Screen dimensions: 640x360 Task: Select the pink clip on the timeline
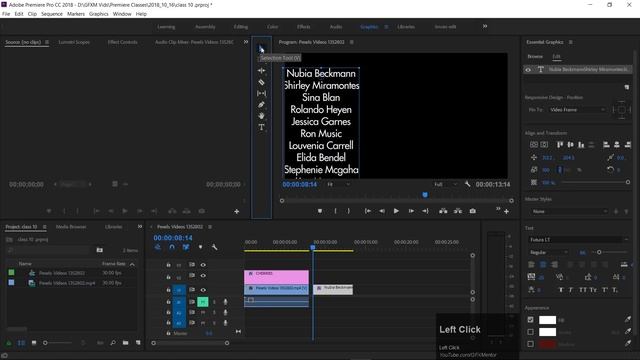pyautogui.click(x=276, y=277)
